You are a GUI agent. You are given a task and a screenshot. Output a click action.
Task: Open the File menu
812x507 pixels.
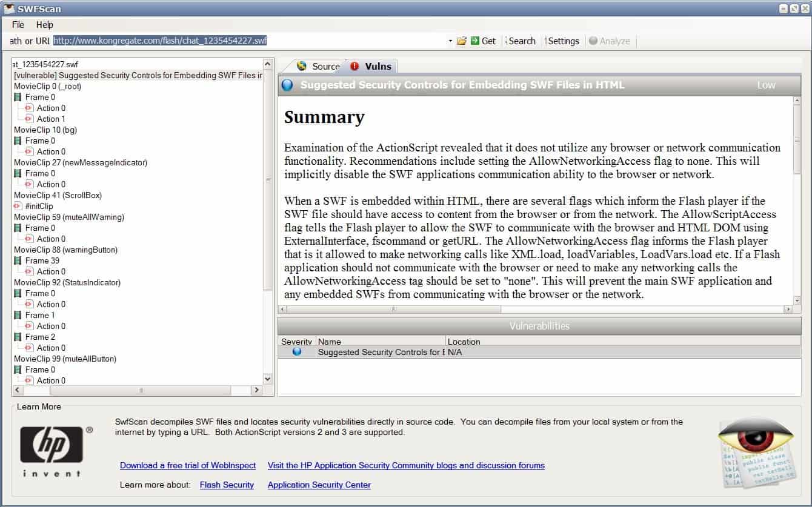(18, 25)
